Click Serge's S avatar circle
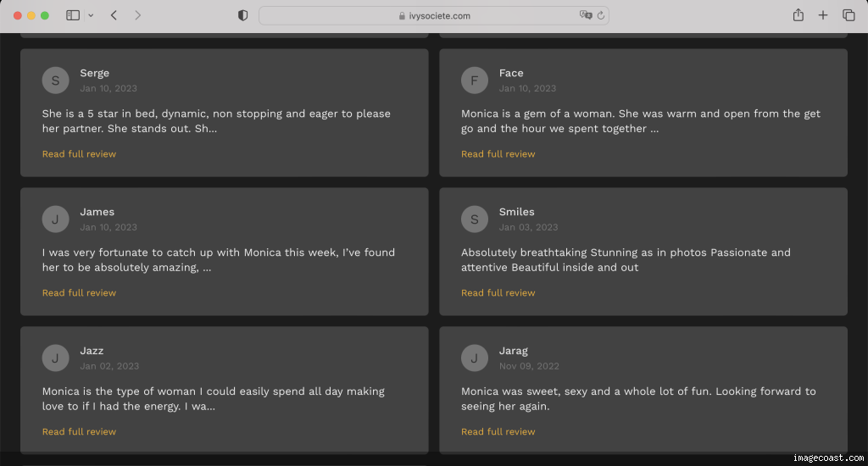868x466 pixels. pos(55,80)
